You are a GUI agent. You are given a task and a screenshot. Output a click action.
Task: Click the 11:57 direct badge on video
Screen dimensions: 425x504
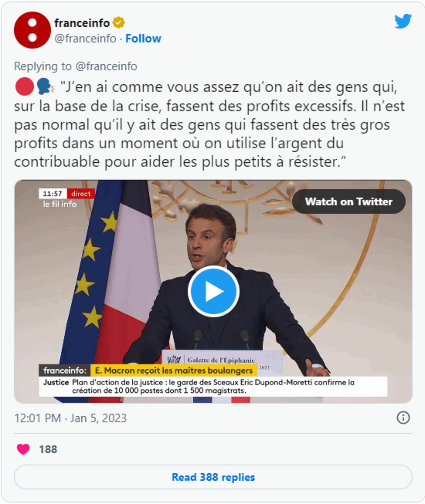[67, 194]
